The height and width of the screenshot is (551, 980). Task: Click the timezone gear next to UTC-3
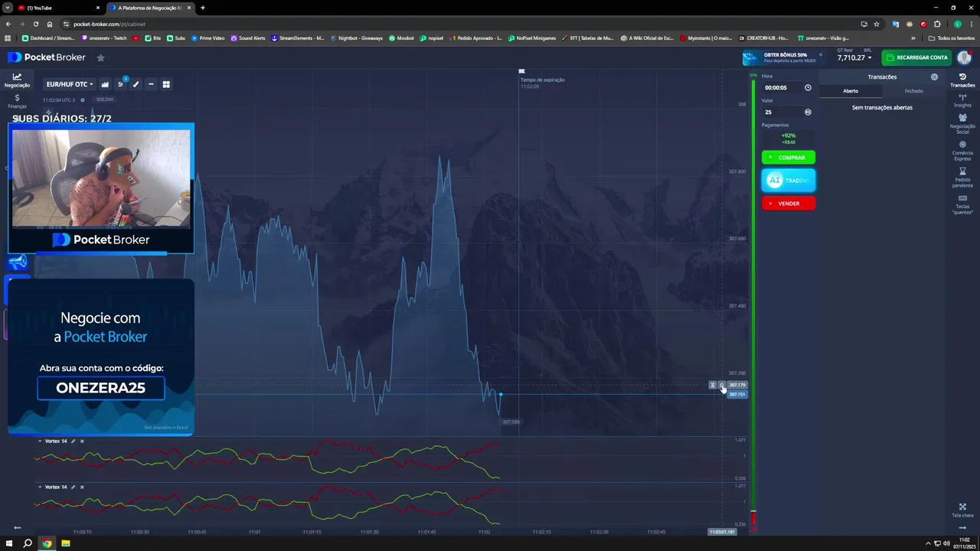[x=83, y=99]
